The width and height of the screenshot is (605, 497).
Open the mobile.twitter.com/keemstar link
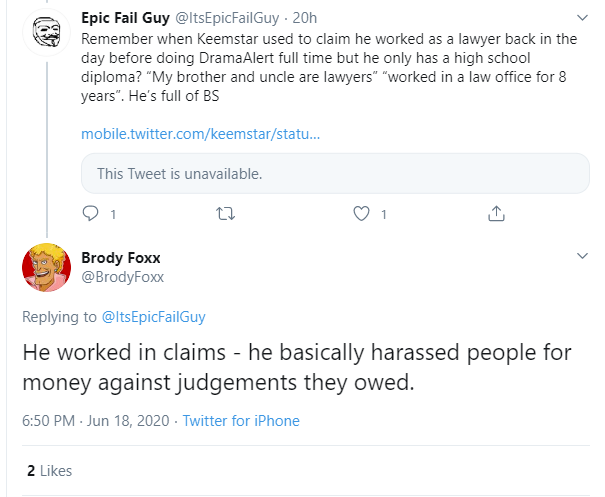coord(200,134)
